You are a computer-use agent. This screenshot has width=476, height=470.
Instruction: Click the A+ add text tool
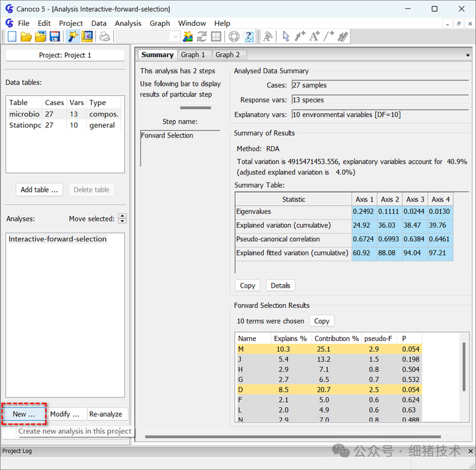tap(315, 36)
